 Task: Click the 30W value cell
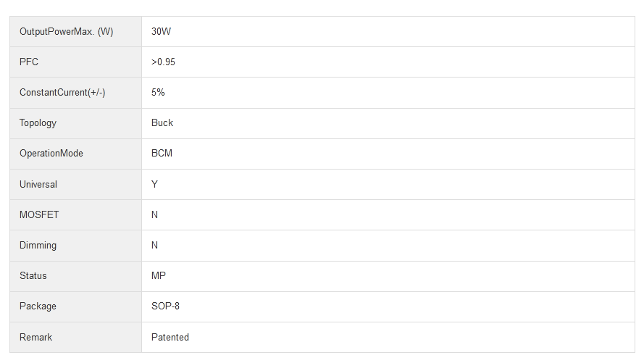click(161, 32)
